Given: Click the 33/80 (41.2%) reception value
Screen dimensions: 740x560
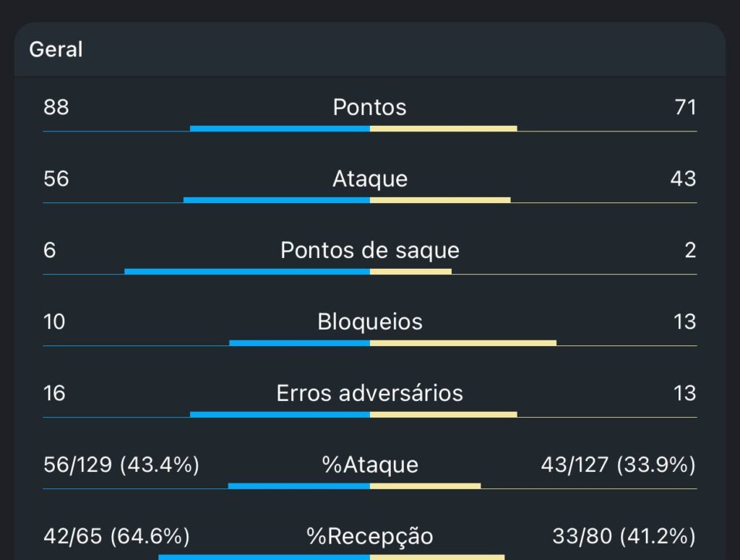Looking at the screenshot, I should (624, 536).
